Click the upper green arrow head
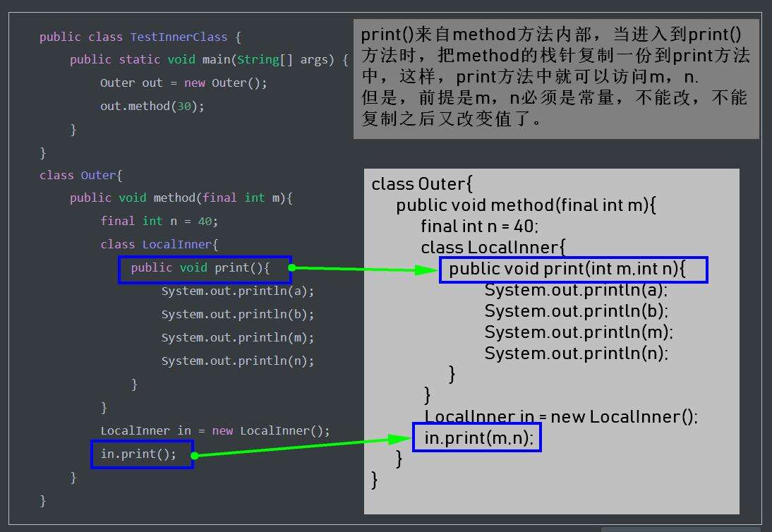 427,270
